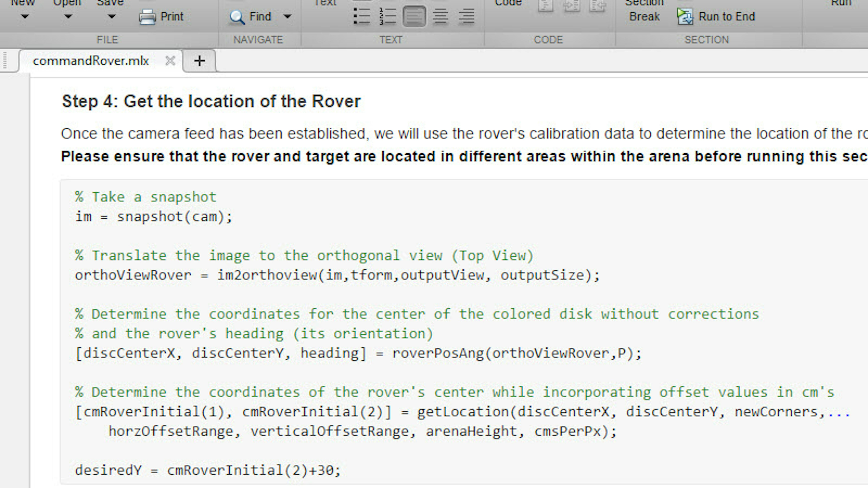Screen dimensions: 868x488
Task: Click the Find label
Action: [260, 16]
